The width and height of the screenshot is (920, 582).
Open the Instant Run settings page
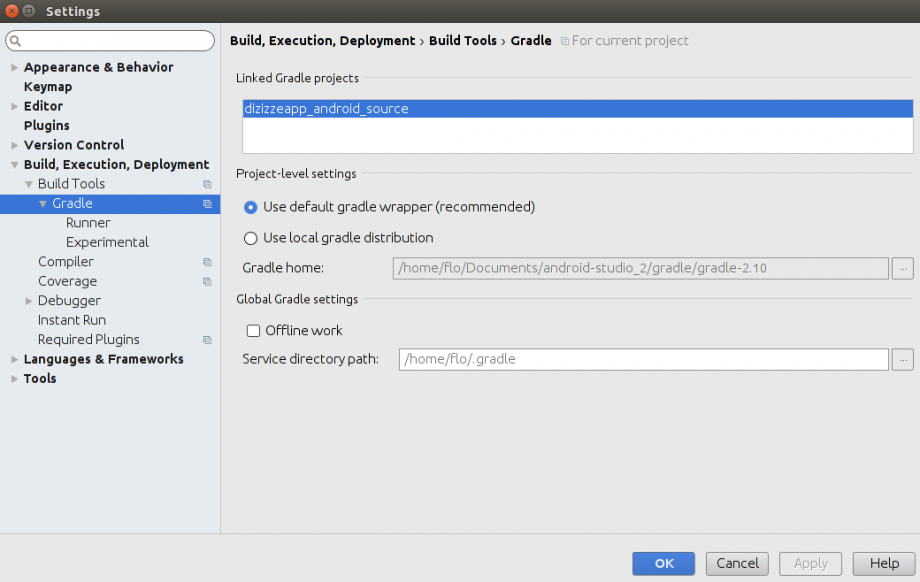72,320
